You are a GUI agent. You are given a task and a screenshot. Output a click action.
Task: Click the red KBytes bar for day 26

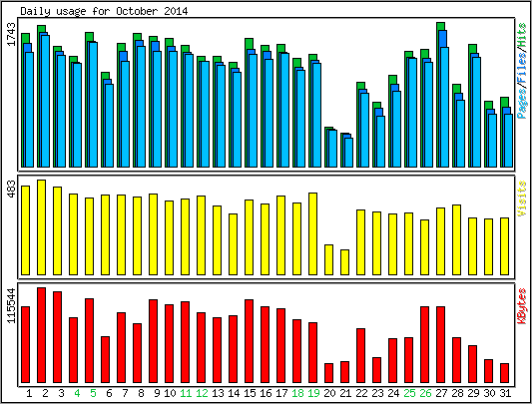(425, 344)
